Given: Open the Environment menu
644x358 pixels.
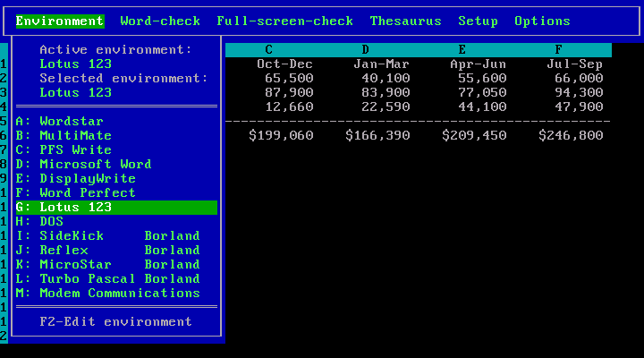Looking at the screenshot, I should tap(60, 21).
